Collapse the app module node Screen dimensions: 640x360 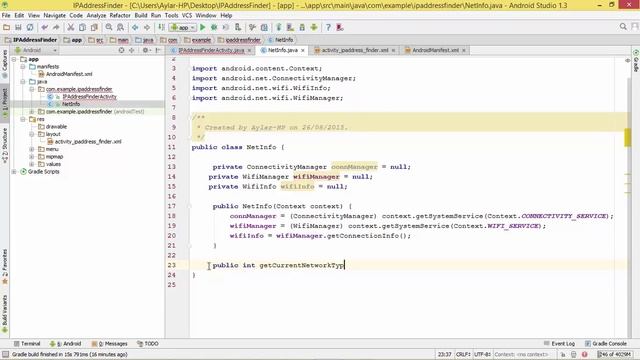14,59
